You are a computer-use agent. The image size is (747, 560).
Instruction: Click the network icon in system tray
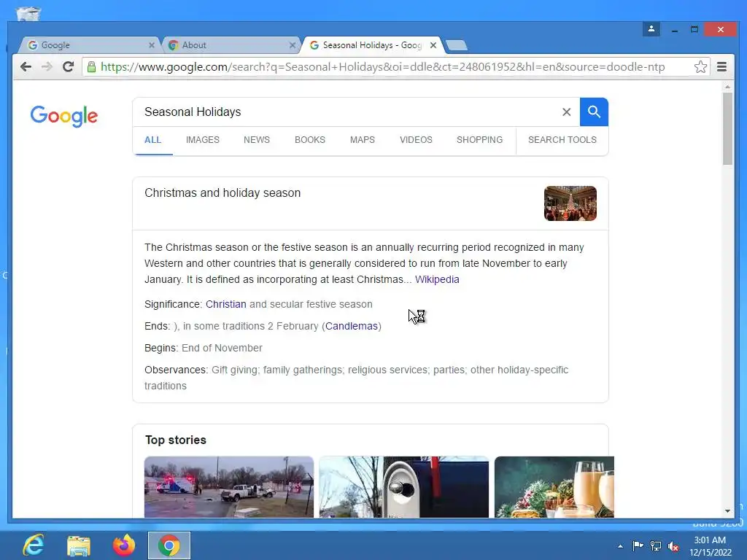pos(656,546)
